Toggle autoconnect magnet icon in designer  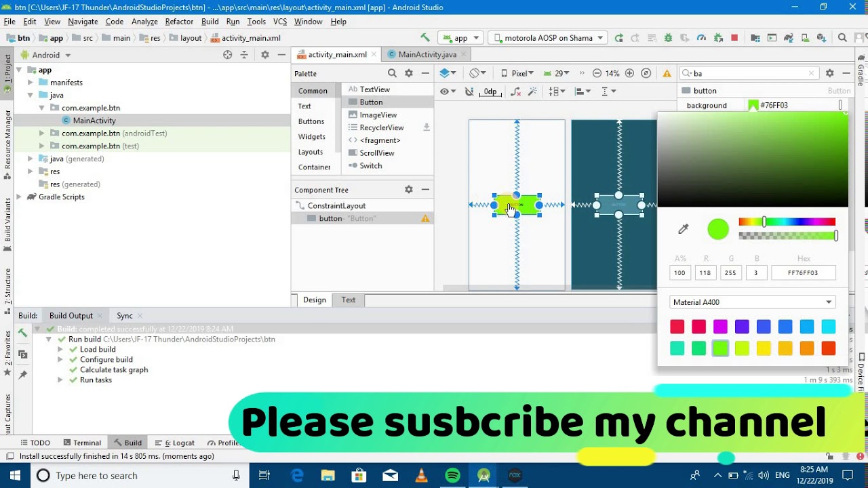pos(469,91)
